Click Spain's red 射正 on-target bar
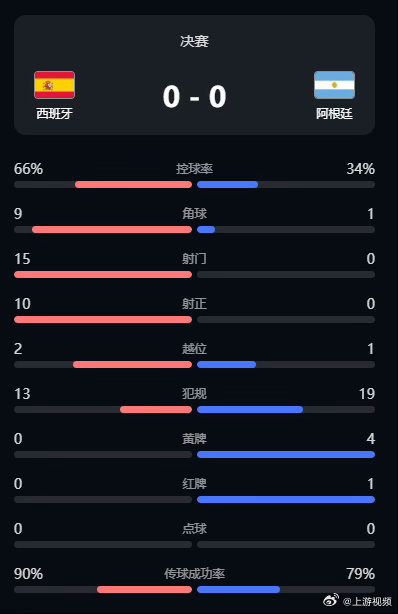Viewport: 398px width, 614px height. (103, 320)
